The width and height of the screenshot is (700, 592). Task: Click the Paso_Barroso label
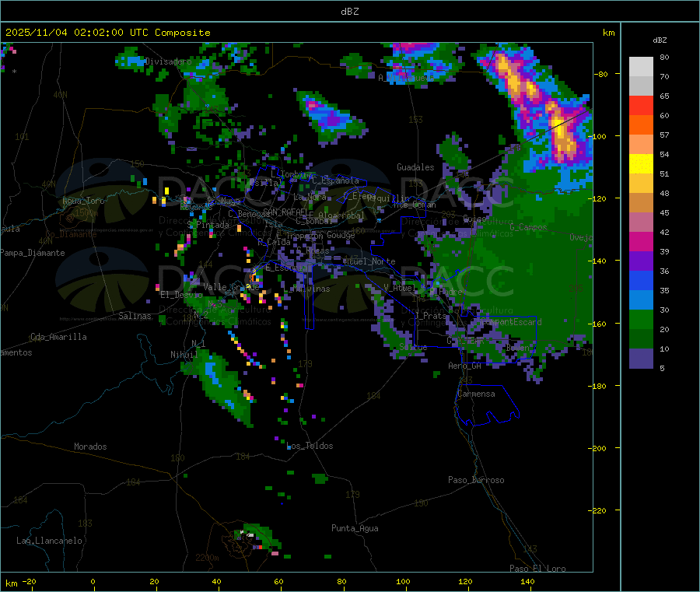coord(476,480)
